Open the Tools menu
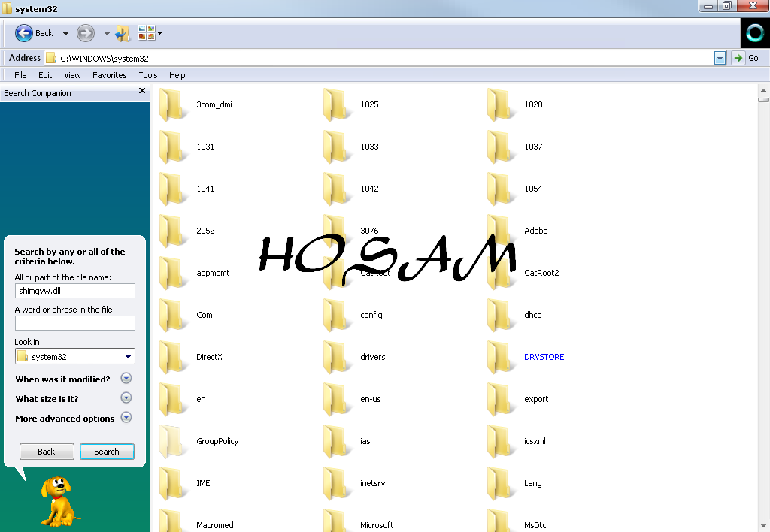Screen dimensions: 770x532 tap(147, 74)
